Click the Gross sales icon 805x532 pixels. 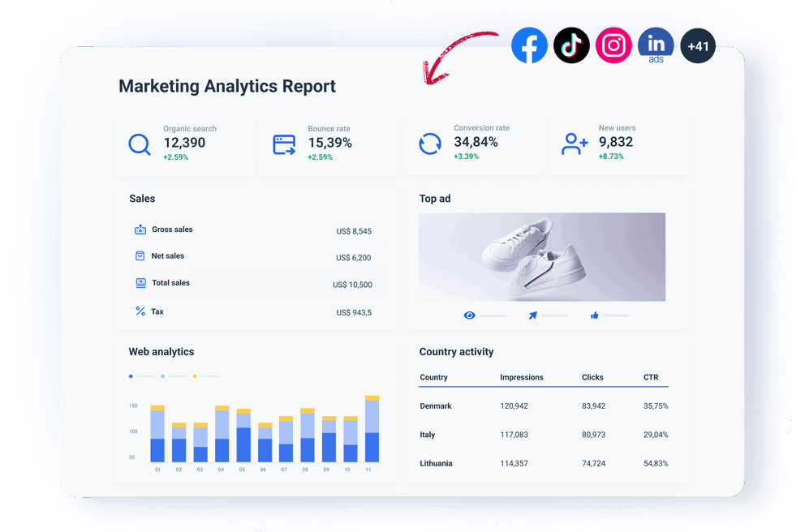pyautogui.click(x=140, y=230)
